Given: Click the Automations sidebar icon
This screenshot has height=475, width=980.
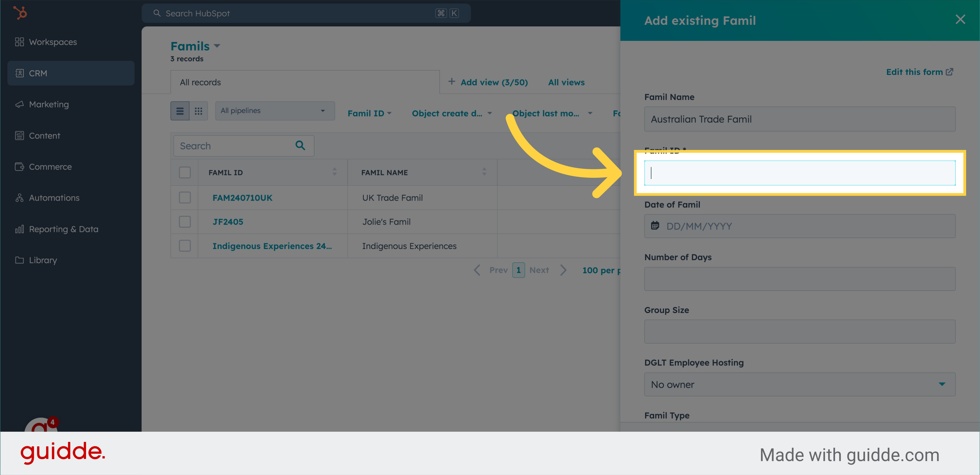Looking at the screenshot, I should (x=19, y=198).
